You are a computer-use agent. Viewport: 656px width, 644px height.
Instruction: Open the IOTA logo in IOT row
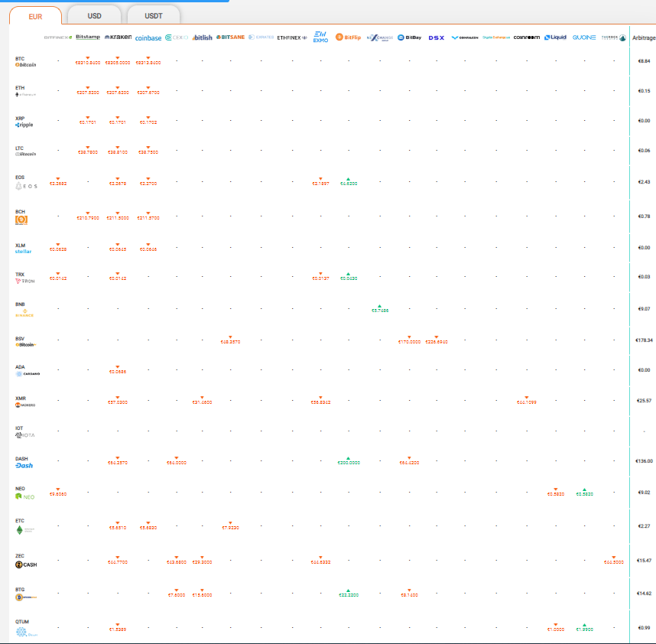tap(24, 435)
